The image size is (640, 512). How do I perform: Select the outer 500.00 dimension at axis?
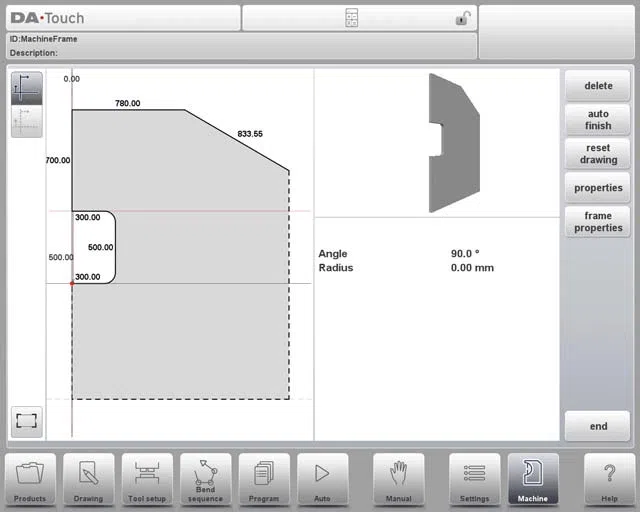(61, 257)
